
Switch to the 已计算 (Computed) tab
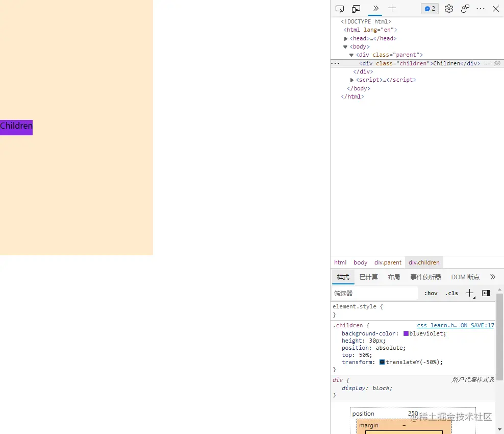pyautogui.click(x=368, y=277)
